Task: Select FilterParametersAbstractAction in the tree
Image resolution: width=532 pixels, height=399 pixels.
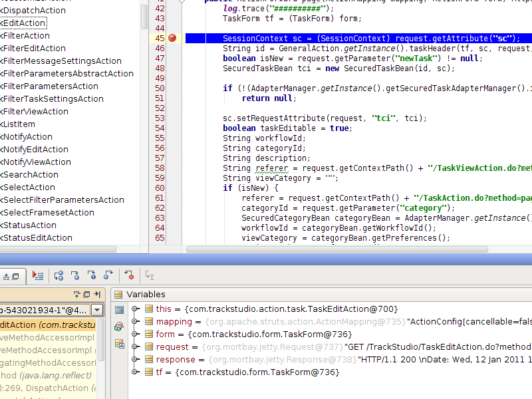Action: (x=67, y=74)
